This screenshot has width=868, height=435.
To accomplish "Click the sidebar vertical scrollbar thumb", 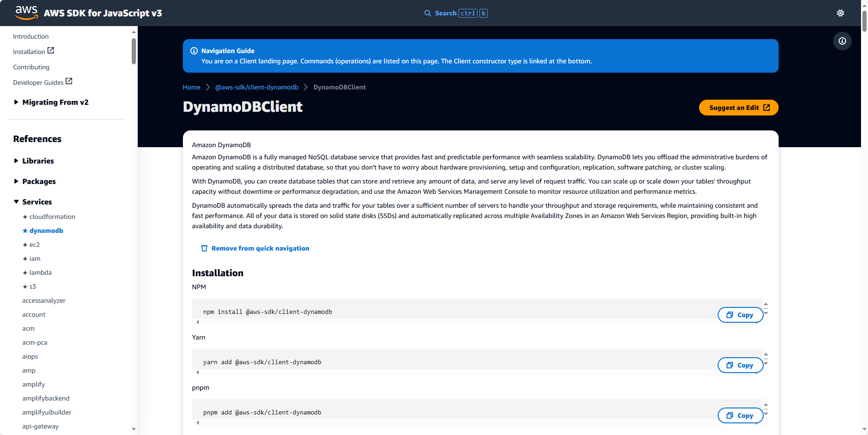I will pyautogui.click(x=134, y=51).
